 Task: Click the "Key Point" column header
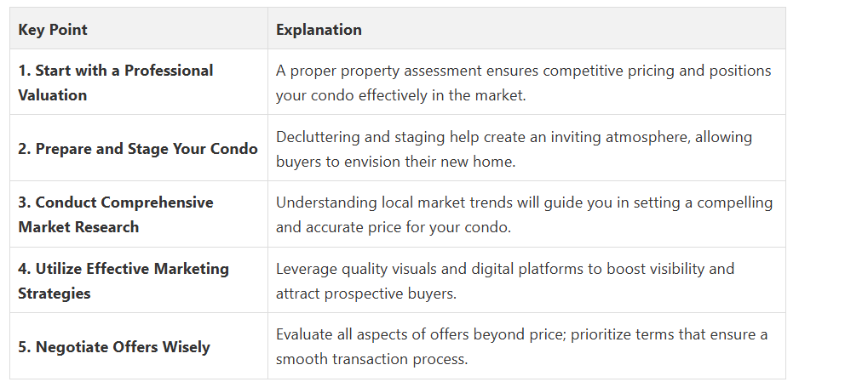coord(53,30)
